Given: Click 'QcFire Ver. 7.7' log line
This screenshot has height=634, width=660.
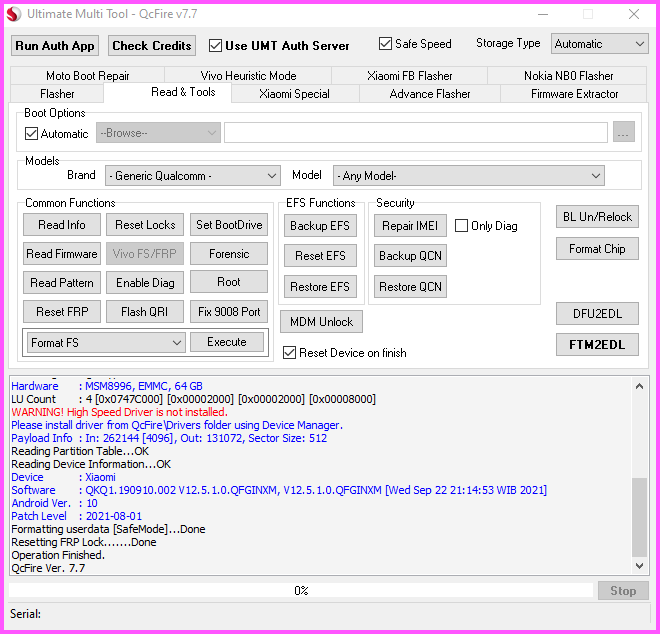Looking at the screenshot, I should [48, 568].
